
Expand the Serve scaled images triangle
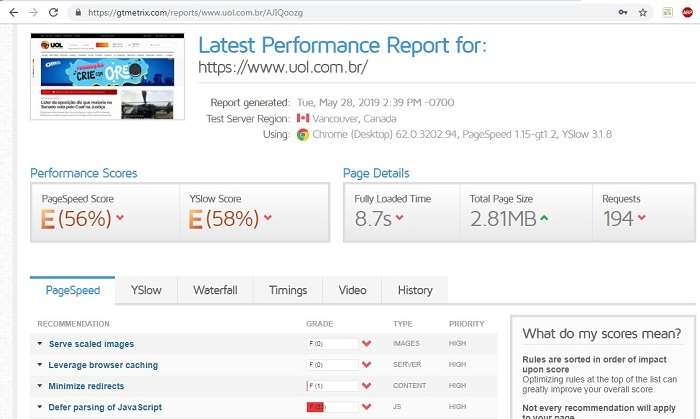(40, 344)
